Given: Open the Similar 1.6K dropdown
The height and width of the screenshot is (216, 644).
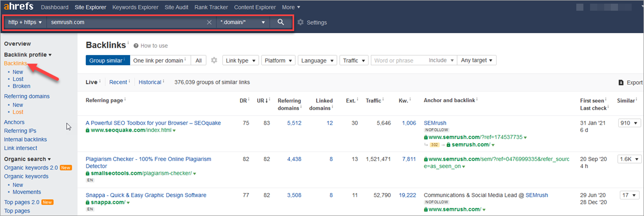Looking at the screenshot, I should pos(629,159).
